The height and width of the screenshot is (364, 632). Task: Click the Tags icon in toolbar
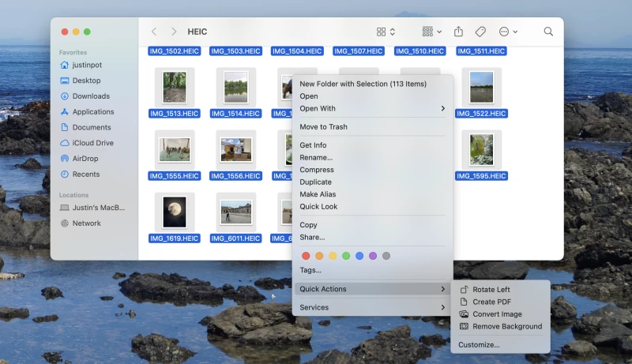click(x=480, y=32)
